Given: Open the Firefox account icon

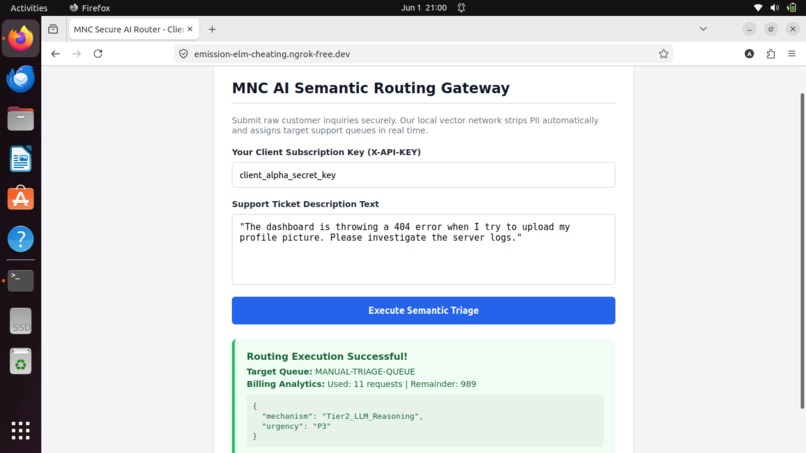Looking at the screenshot, I should (x=749, y=53).
